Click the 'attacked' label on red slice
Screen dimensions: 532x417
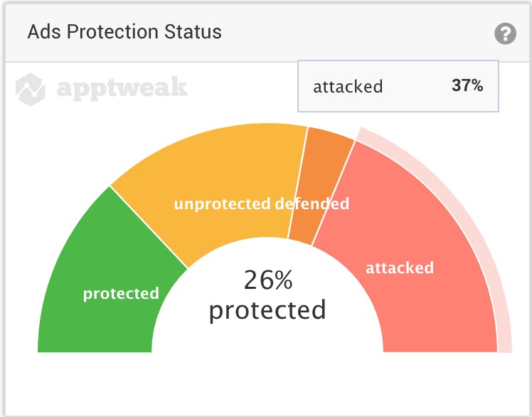[400, 268]
